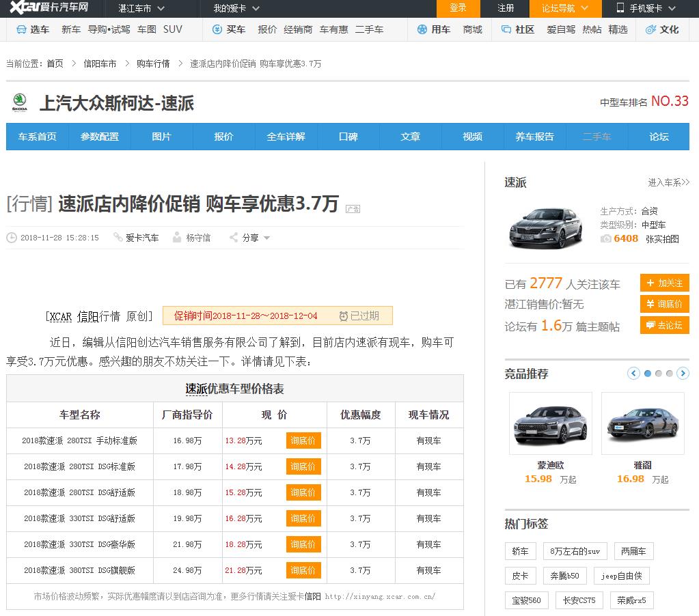Open the 蒙迪欧 competitor car thumbnail
The width and height of the screenshot is (699, 616).
[551, 423]
